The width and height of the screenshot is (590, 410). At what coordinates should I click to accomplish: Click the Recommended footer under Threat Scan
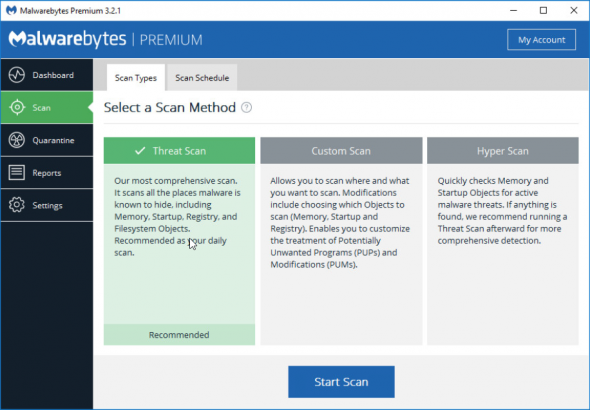point(179,334)
